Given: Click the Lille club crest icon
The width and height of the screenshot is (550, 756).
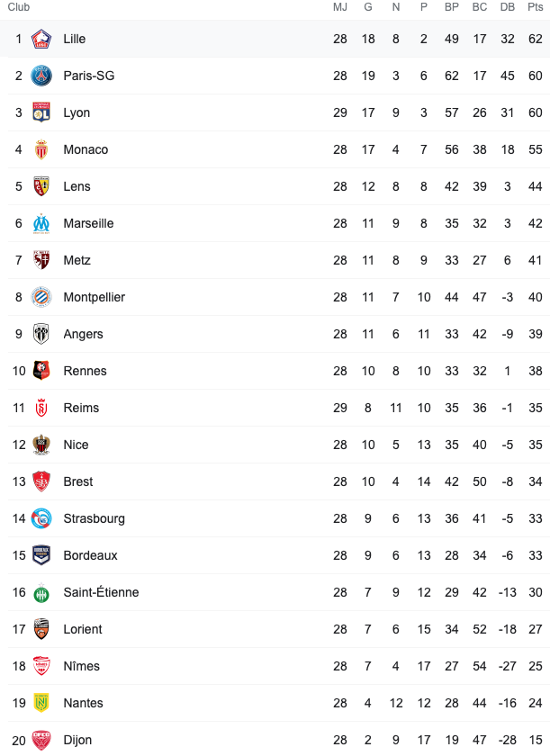Looking at the screenshot, I should click(x=41, y=39).
